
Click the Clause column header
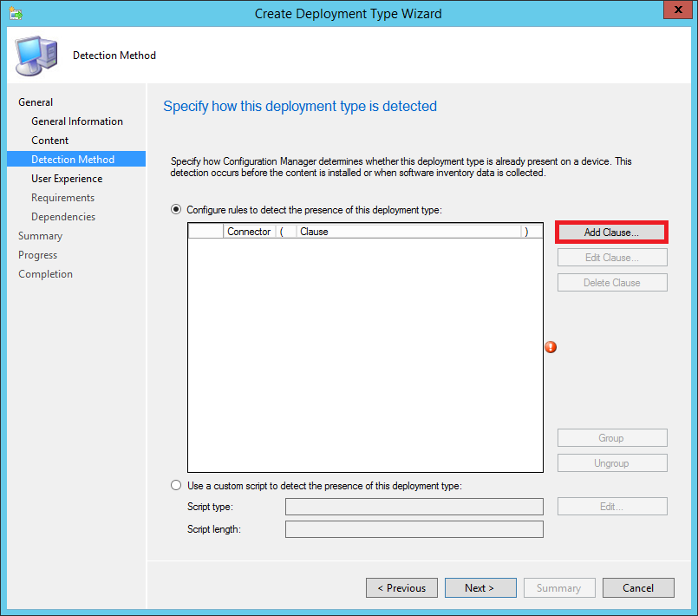[x=408, y=232]
